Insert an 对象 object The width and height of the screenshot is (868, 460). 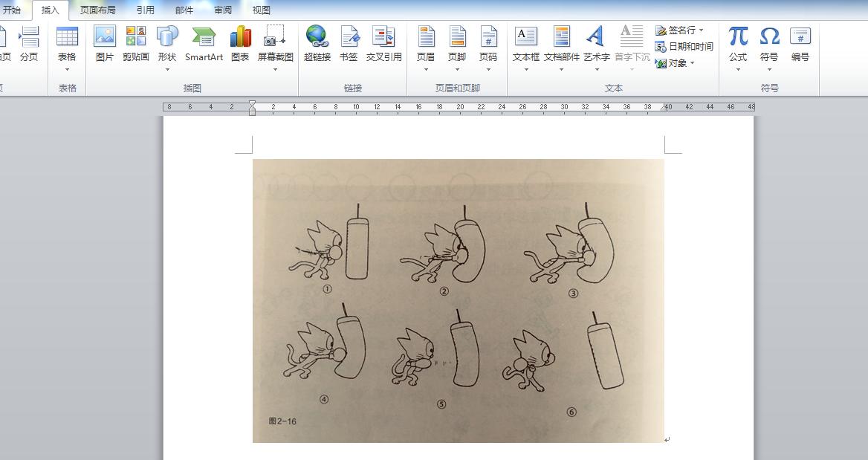point(670,63)
